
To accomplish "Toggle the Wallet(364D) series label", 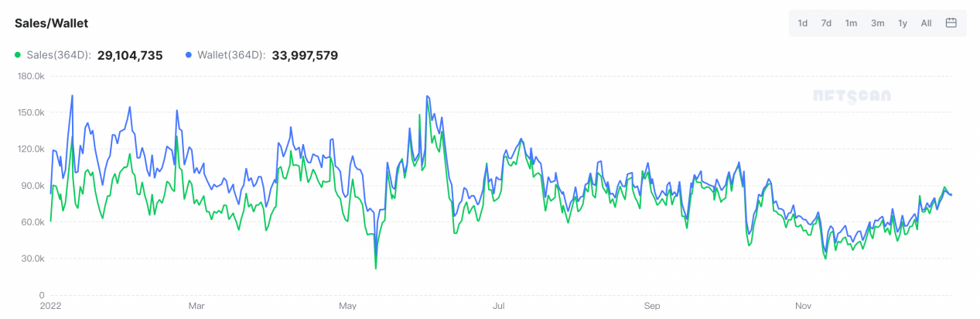I will click(x=231, y=56).
